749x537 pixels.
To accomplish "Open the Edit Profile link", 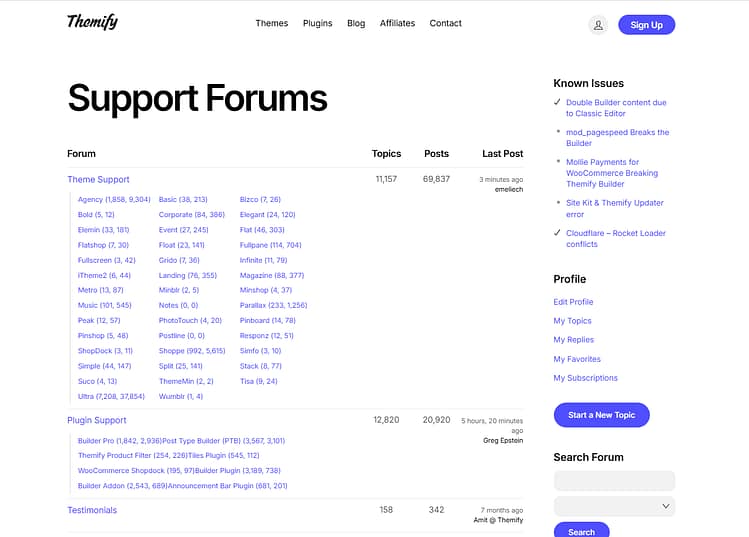I will [573, 302].
